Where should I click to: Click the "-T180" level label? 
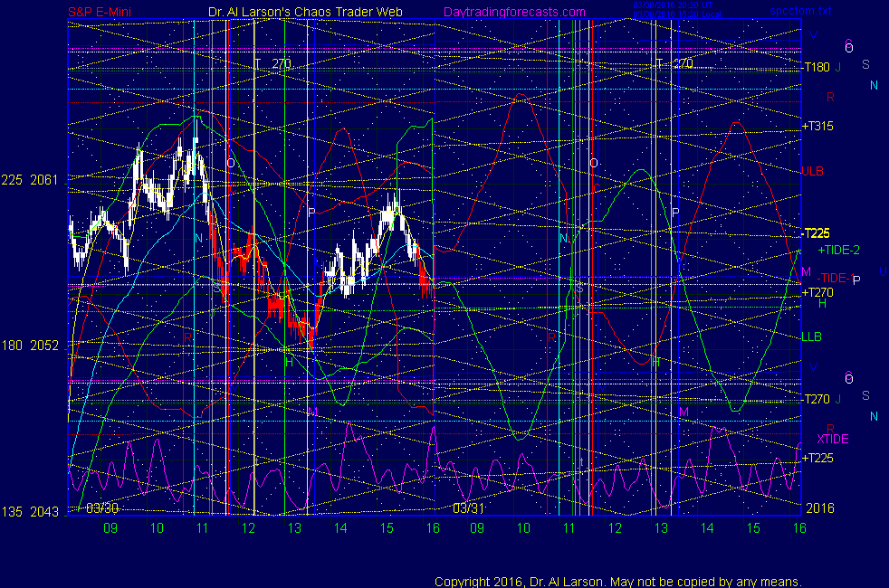[816, 68]
